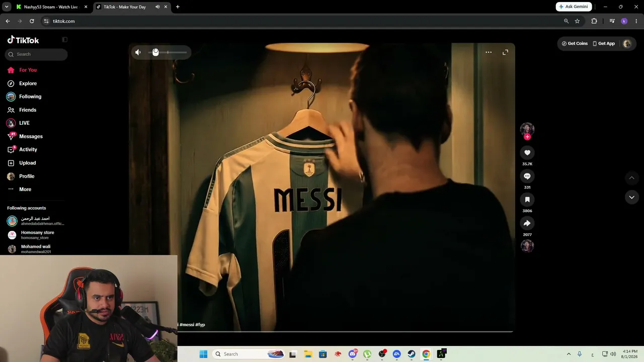Open the TikTok logo home link
Image resolution: width=644 pixels, height=362 pixels.
tap(23, 40)
